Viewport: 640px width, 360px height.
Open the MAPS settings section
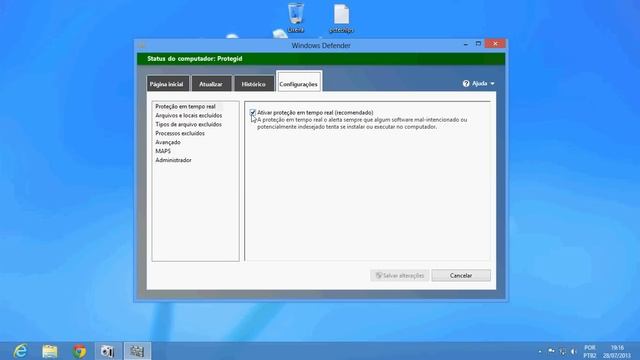pos(163,151)
